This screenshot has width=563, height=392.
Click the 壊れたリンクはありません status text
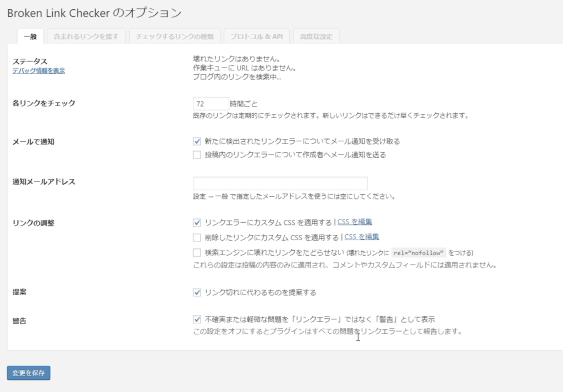pyautogui.click(x=236, y=59)
